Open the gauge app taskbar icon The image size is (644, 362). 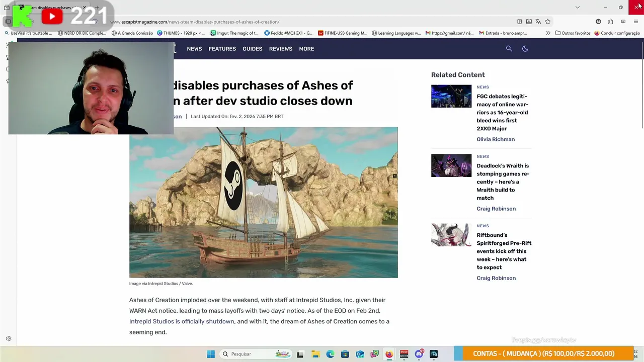(434, 354)
